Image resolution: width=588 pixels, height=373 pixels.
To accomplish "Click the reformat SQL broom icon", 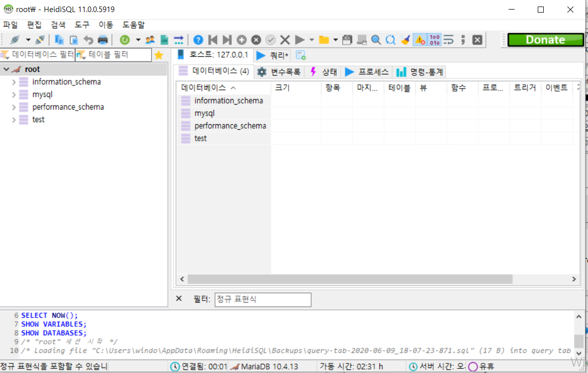I will [x=405, y=40].
